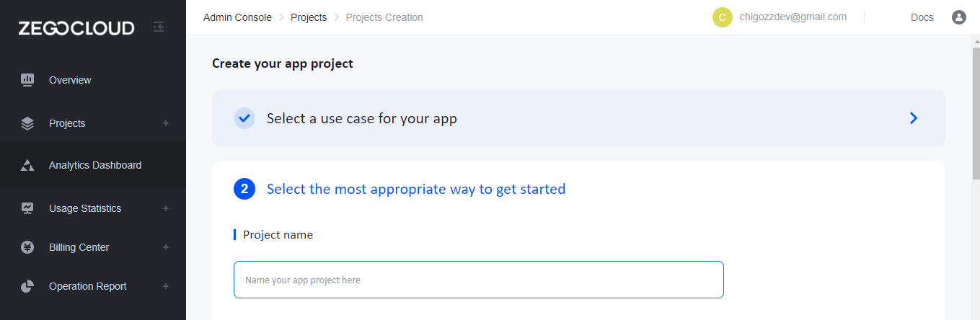Expand the Operation Report submenu

tap(166, 286)
